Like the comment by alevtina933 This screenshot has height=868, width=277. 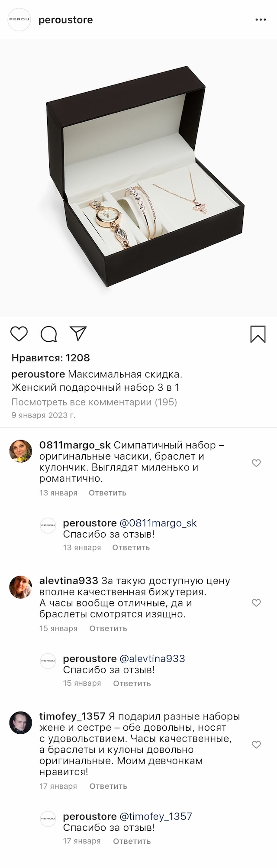[256, 603]
